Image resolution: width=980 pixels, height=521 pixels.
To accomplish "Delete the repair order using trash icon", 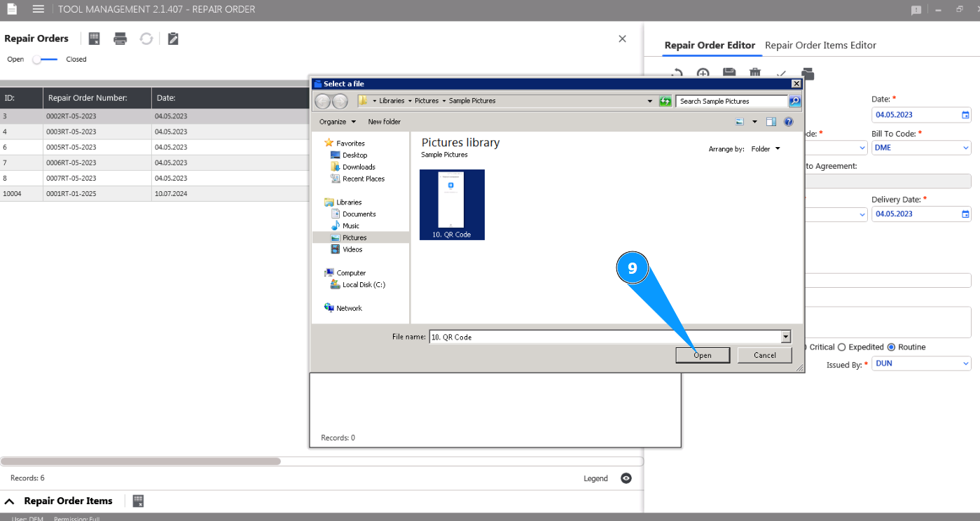I will tap(755, 74).
